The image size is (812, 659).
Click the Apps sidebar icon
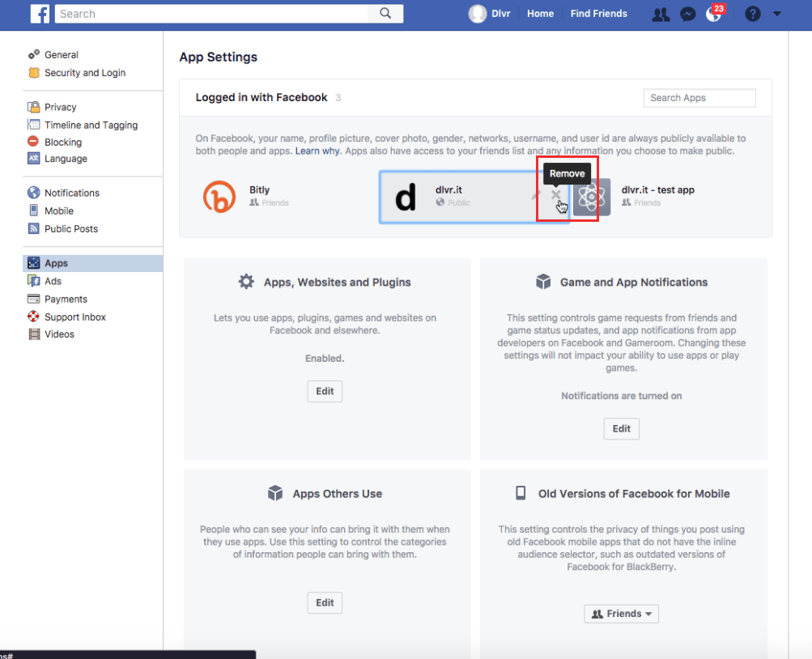34,263
